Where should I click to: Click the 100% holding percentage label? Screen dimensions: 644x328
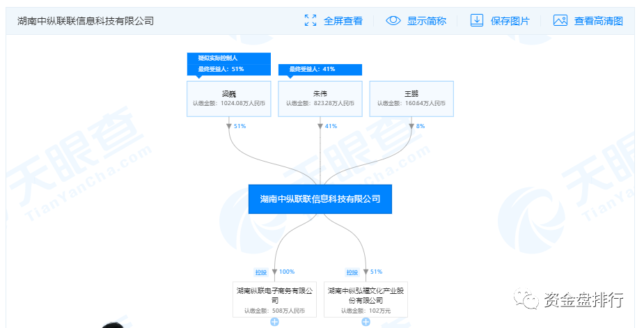pos(287,272)
